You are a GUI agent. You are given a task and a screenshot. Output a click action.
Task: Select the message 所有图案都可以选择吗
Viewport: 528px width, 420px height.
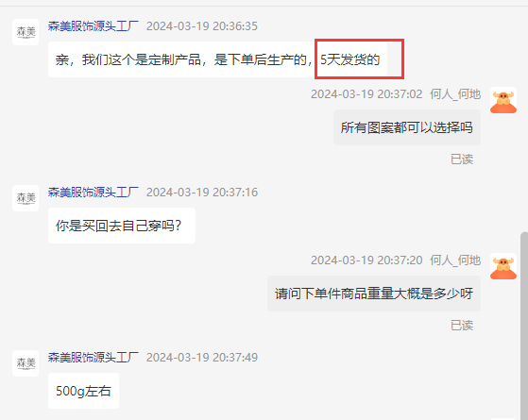(x=407, y=127)
